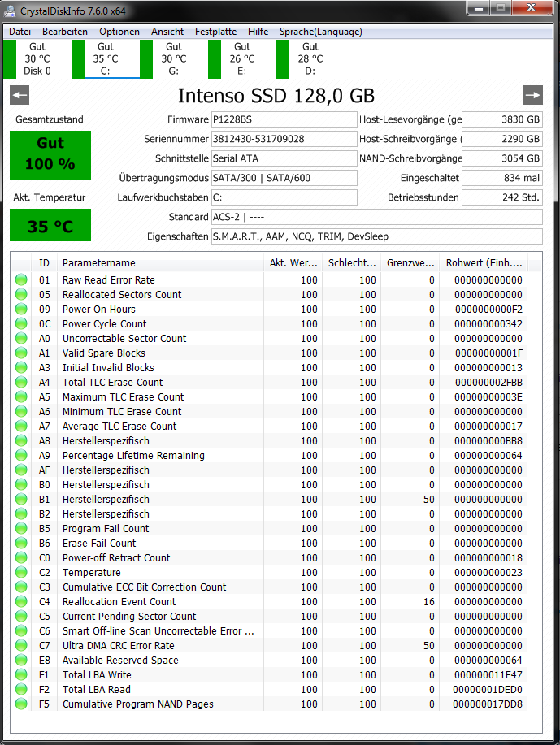Screen dimensions: 560x745
Task: Click the serial number field
Action: pyautogui.click(x=284, y=139)
